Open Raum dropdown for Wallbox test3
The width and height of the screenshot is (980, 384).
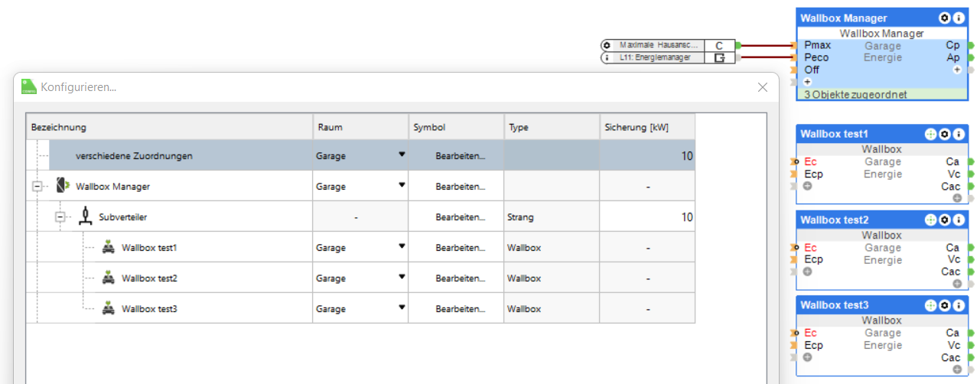coord(401,308)
